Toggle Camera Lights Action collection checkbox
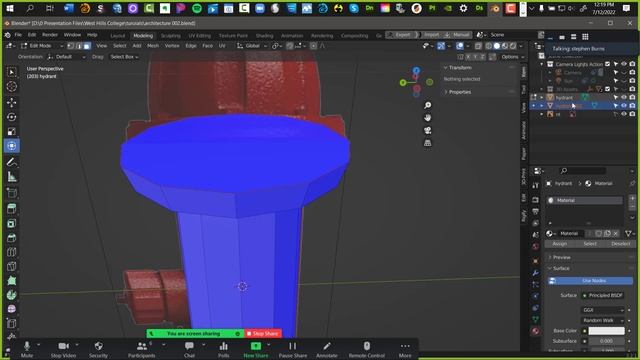The height and width of the screenshot is (360, 640). click(607, 64)
